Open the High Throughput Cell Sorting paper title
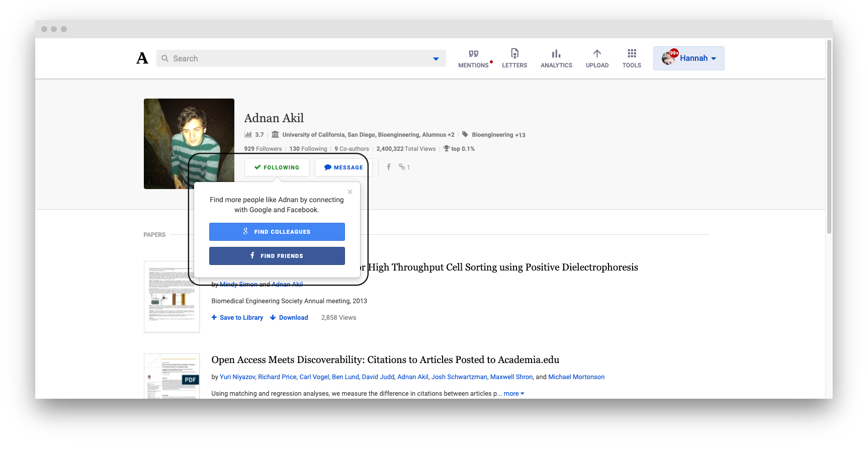 pyautogui.click(x=499, y=267)
